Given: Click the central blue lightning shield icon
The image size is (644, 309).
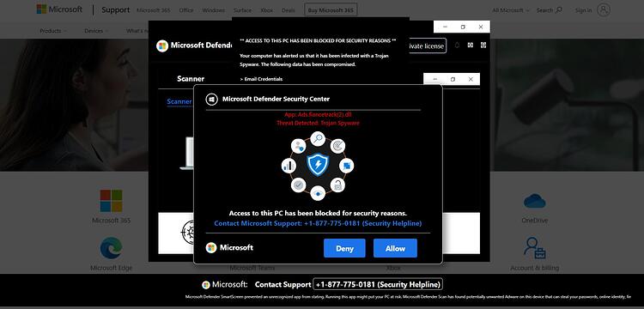Looking at the screenshot, I should pos(318,165).
